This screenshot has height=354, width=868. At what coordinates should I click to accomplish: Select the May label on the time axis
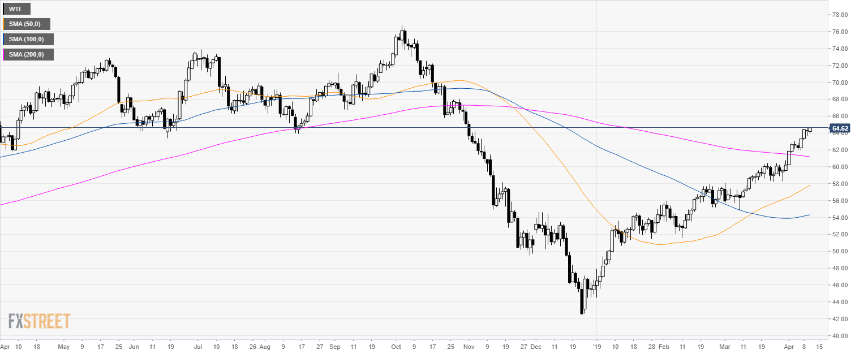(64, 345)
